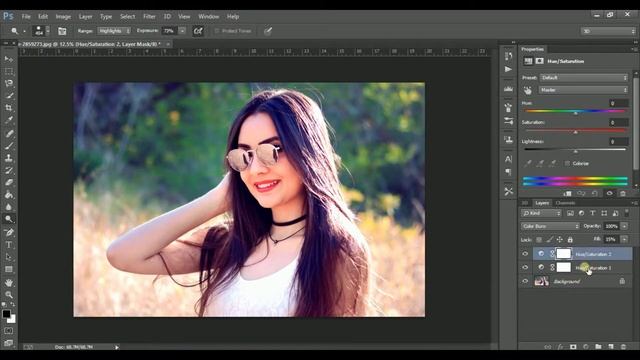Screen dimensions: 640x360
Task: Select the Zoom tool in the toolbox
Action: pos(9,295)
